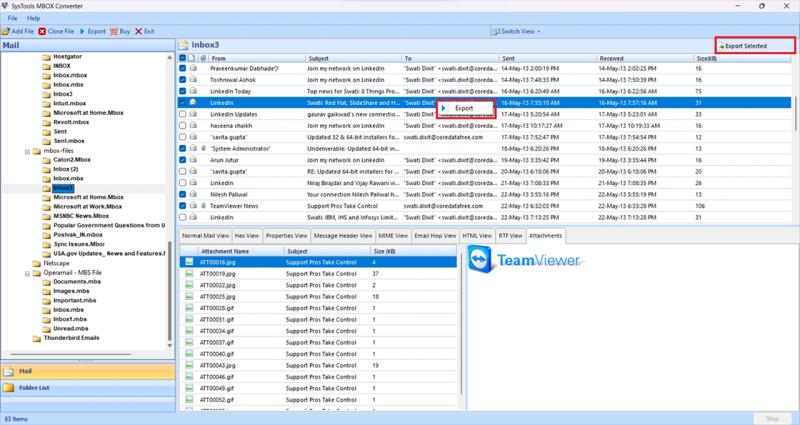Select the Caton2.Mbox folder icon
This screenshot has width=800, height=425.
pos(46,160)
